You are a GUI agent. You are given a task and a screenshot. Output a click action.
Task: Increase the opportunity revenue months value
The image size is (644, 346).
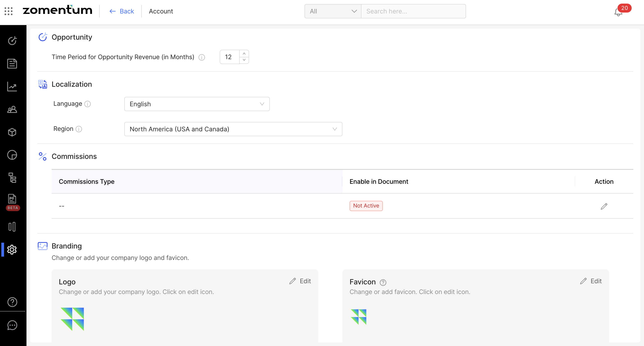coord(244,54)
